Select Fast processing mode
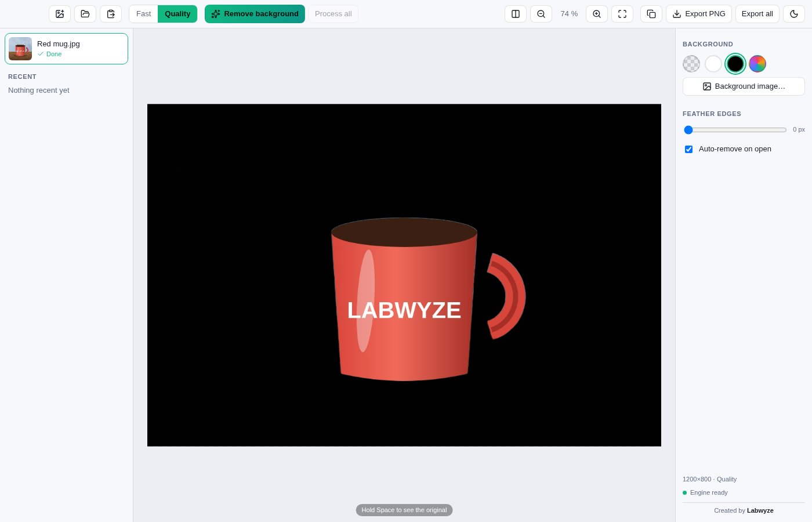 point(143,14)
